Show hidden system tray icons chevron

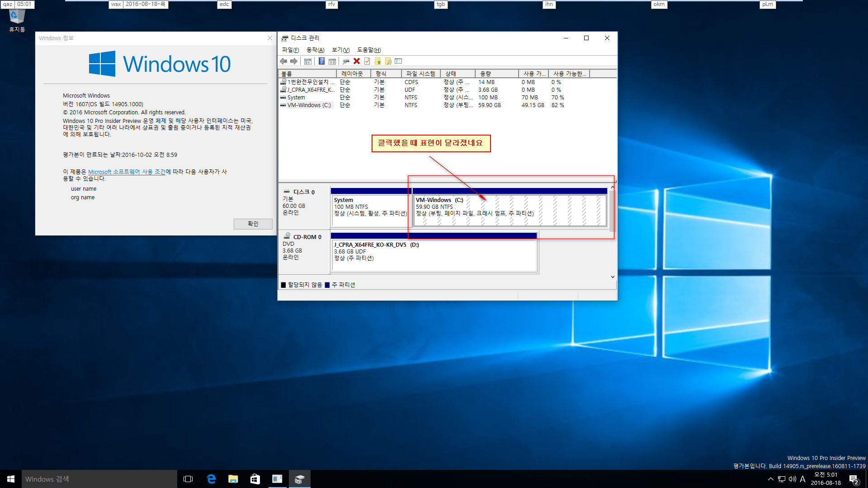tap(770, 479)
